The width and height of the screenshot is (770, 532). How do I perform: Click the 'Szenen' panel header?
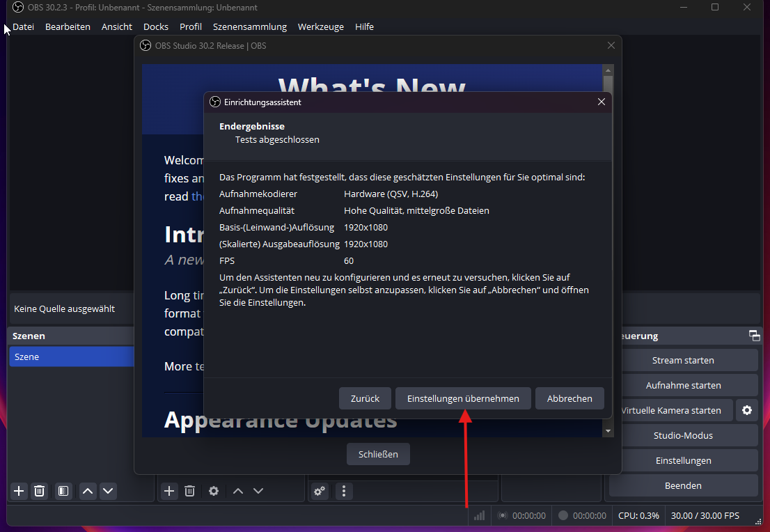pyautogui.click(x=29, y=336)
